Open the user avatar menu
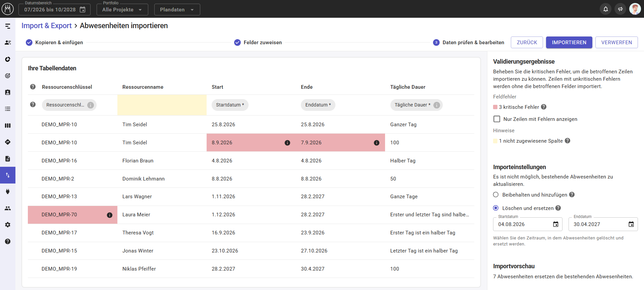 point(635,9)
